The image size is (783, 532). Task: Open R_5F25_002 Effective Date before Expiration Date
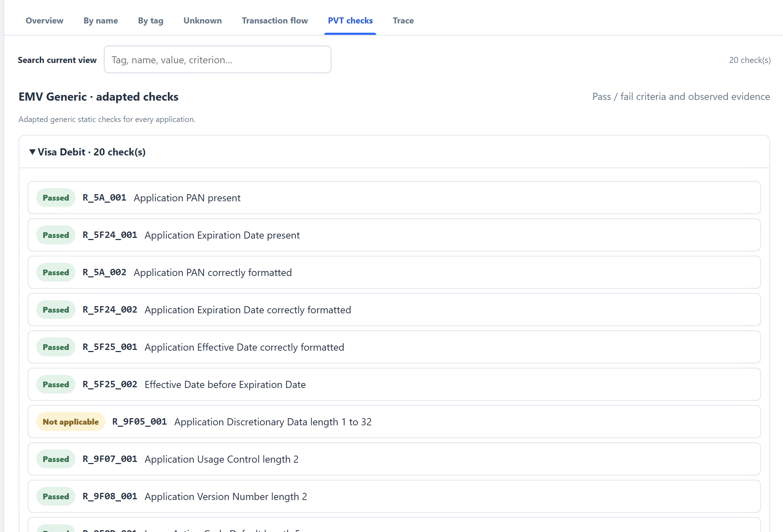tap(394, 384)
